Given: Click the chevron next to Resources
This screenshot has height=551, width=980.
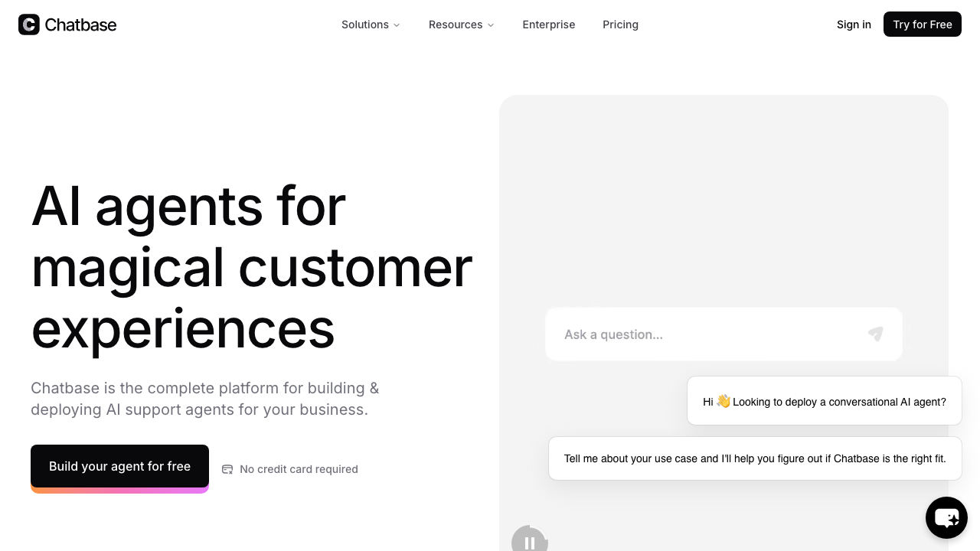Looking at the screenshot, I should coord(490,24).
